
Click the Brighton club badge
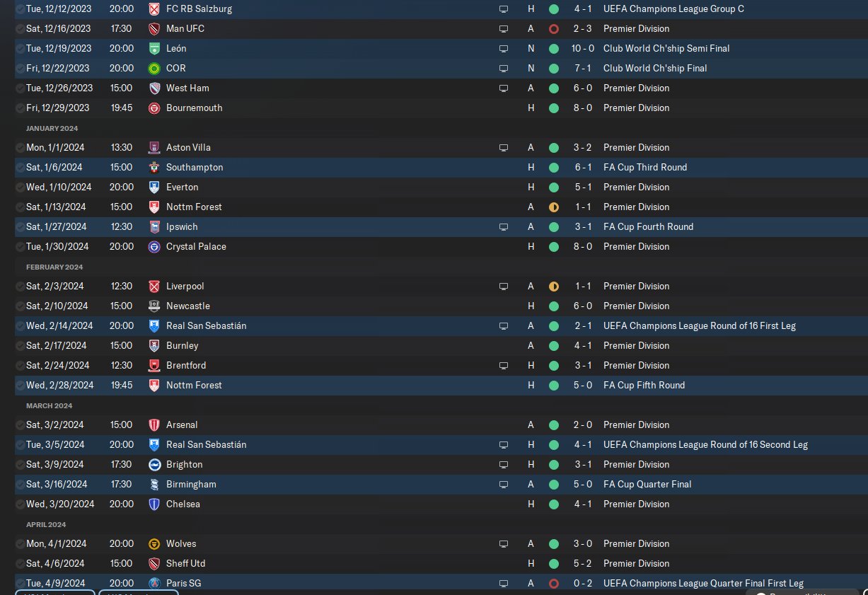pos(154,465)
